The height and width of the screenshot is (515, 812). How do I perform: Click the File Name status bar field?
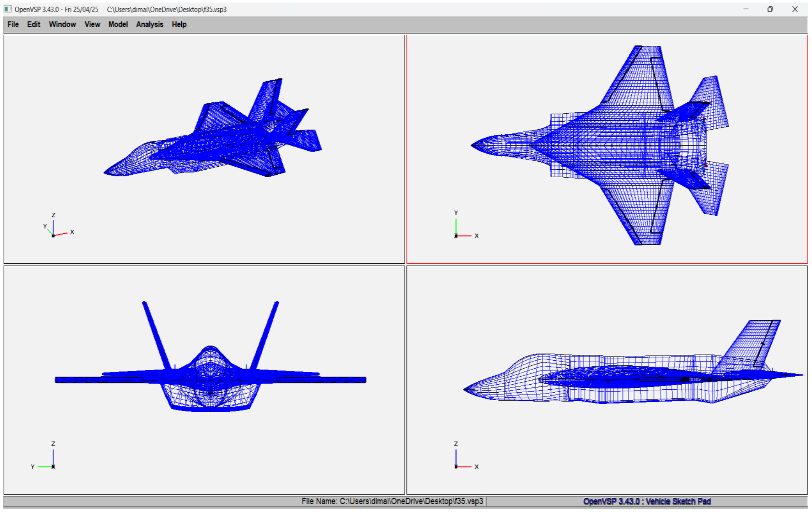pyautogui.click(x=392, y=501)
